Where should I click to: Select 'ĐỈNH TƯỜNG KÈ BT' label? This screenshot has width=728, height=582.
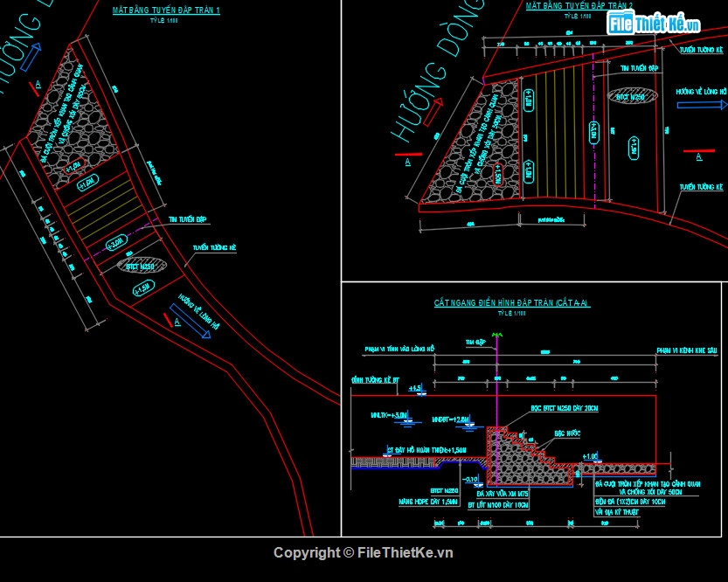pyautogui.click(x=375, y=380)
